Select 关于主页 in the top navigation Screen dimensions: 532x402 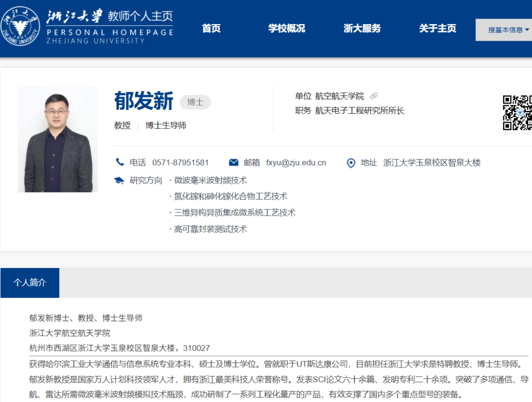click(x=438, y=29)
